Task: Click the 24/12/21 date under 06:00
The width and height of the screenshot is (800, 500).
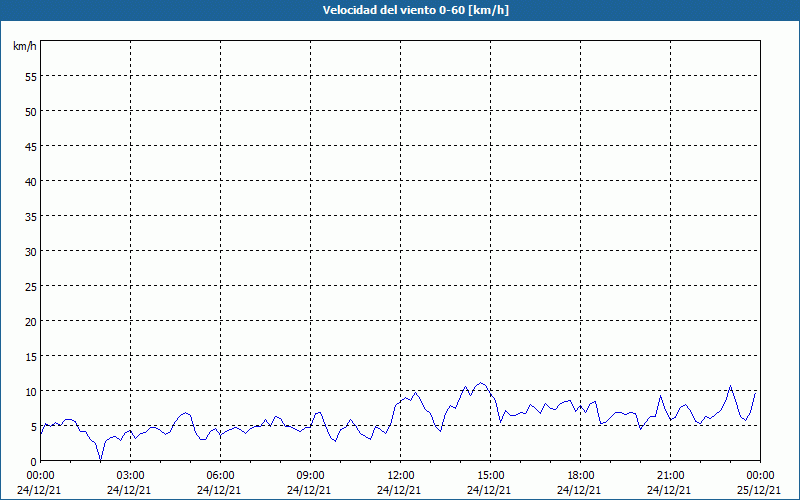Action: tap(219, 490)
